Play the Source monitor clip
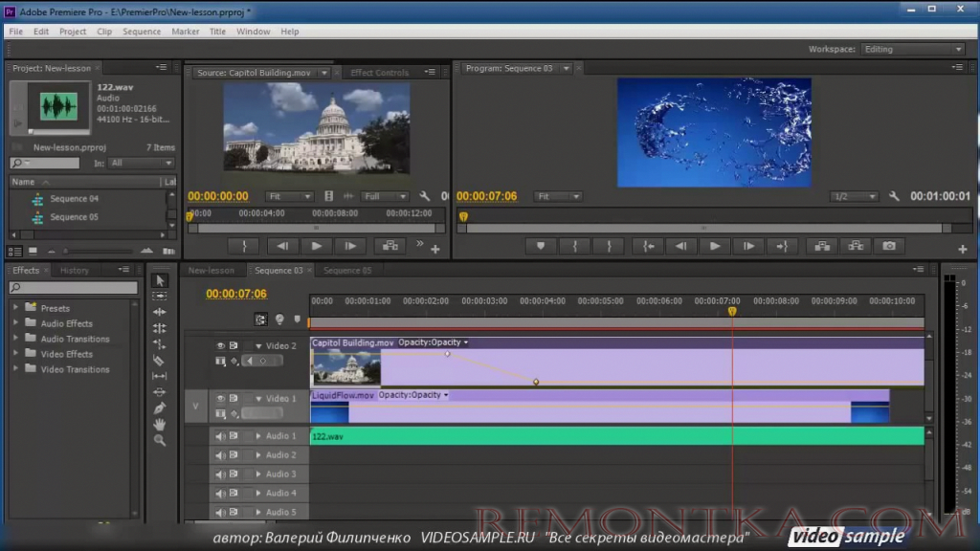 [317, 246]
